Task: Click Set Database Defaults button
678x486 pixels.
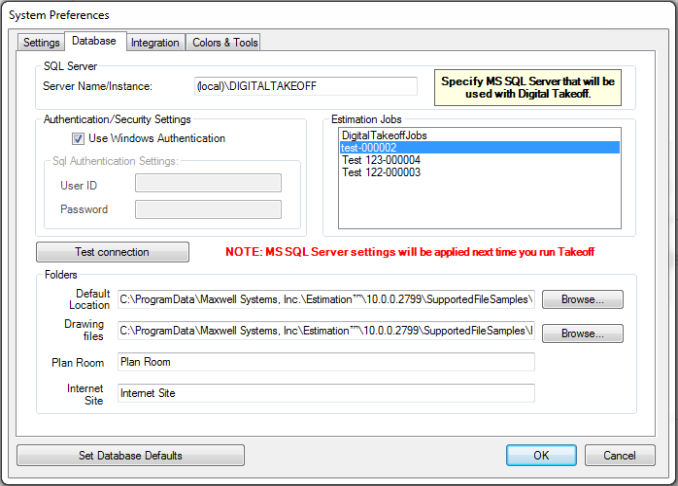Action: (131, 455)
